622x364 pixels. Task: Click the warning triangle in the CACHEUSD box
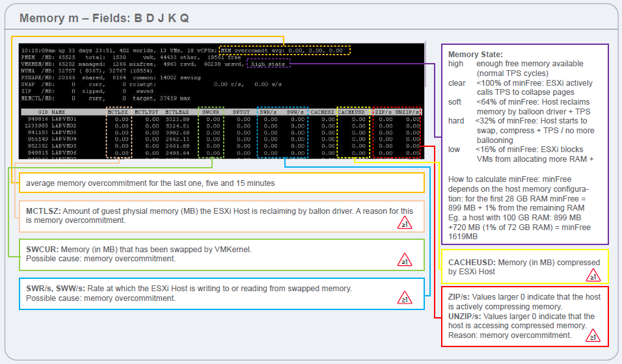(x=593, y=275)
